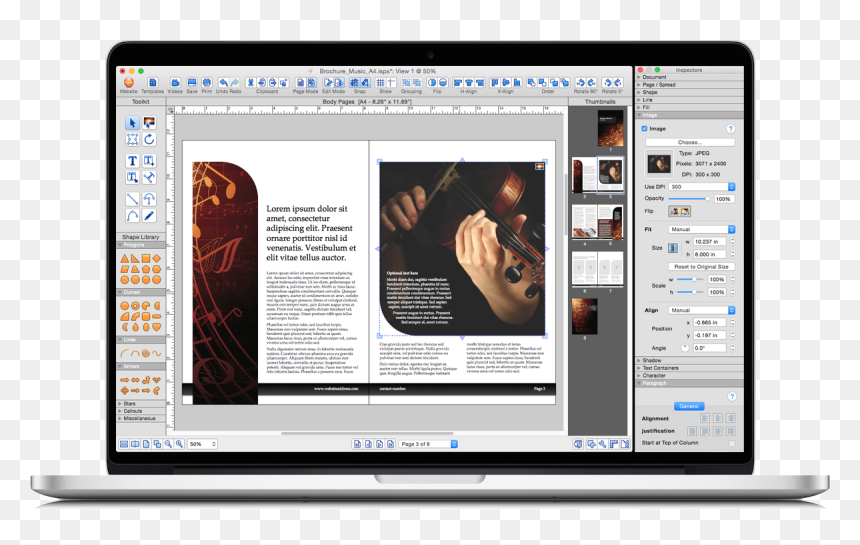Click Reset to Original Size button
Image resolution: width=860 pixels, height=545 pixels.
(701, 266)
